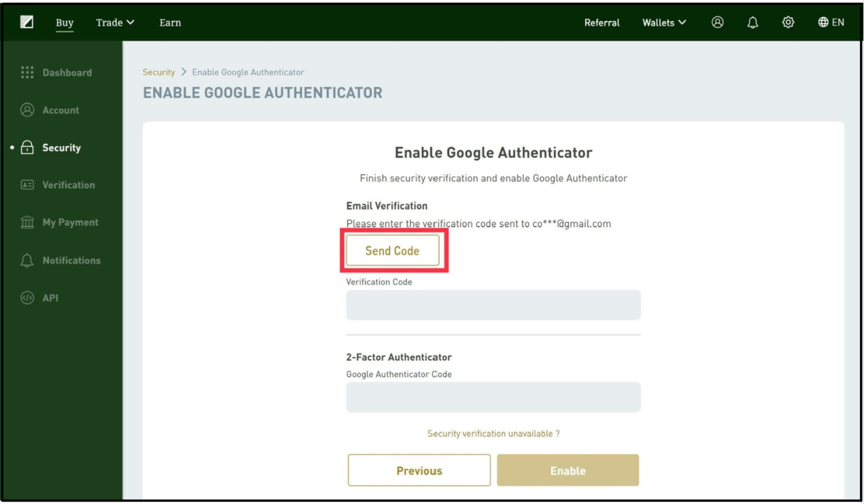Click the Previous button
Viewport: 864px width, 504px height.
419,471
